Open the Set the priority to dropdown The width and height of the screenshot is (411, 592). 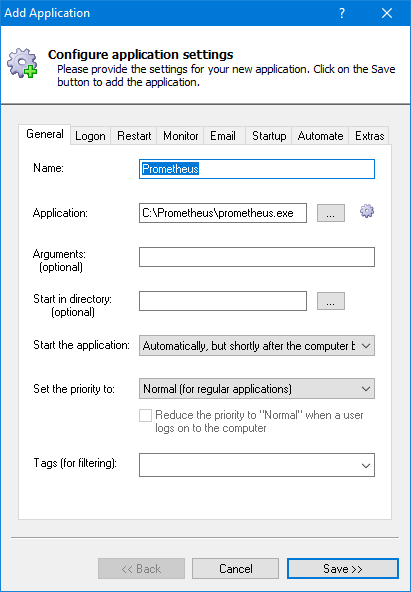click(x=257, y=389)
